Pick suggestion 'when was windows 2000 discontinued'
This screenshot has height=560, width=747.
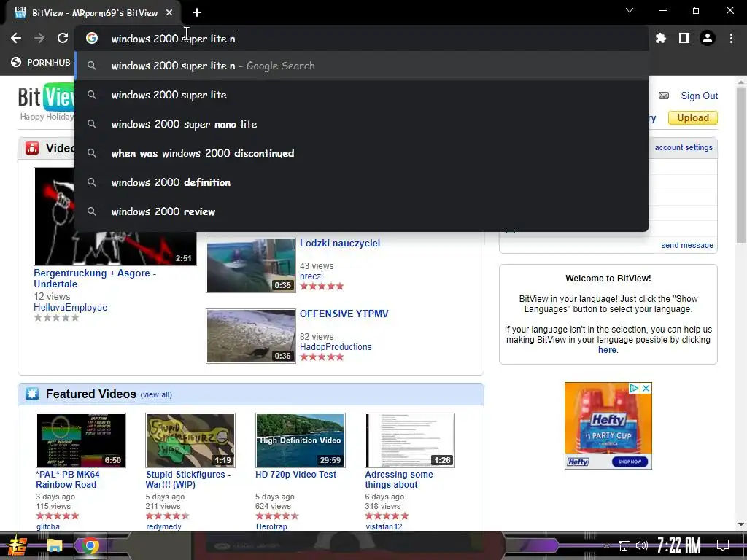click(x=362, y=153)
